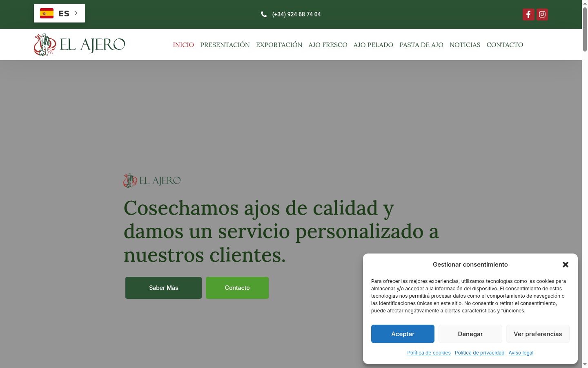Click the Saber Más button
This screenshot has width=588, height=368.
click(x=163, y=288)
